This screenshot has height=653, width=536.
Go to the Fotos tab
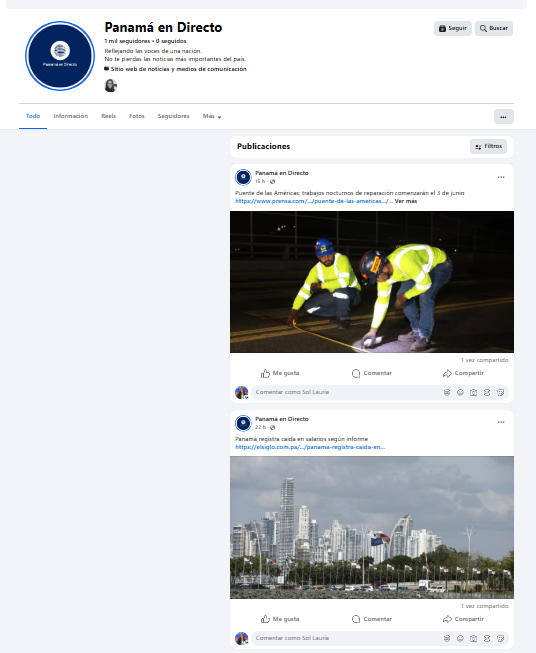(137, 116)
